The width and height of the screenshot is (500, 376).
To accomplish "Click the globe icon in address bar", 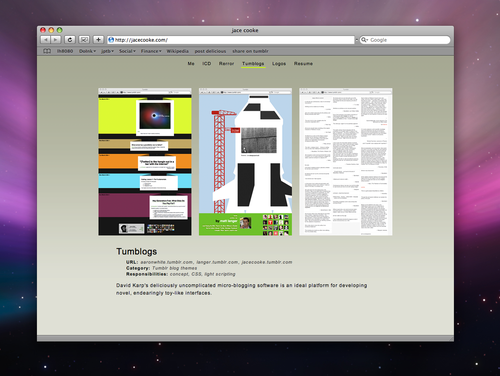I will pos(111,40).
